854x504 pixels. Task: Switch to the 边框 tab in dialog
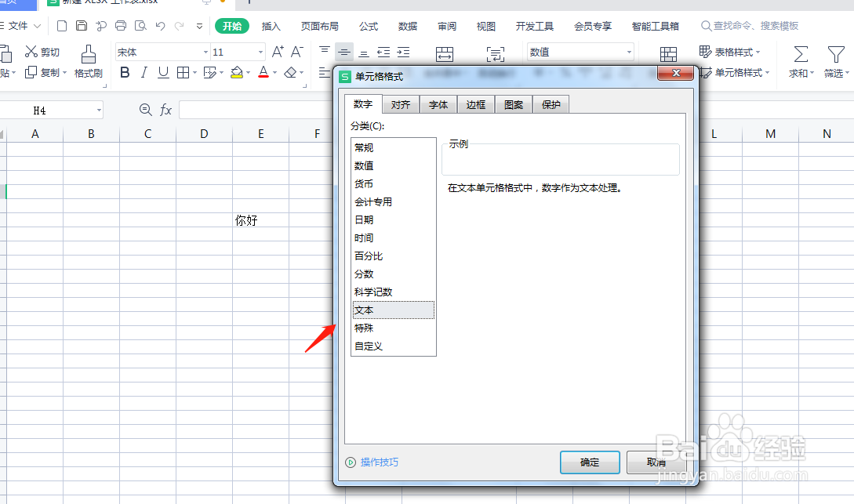pos(476,104)
